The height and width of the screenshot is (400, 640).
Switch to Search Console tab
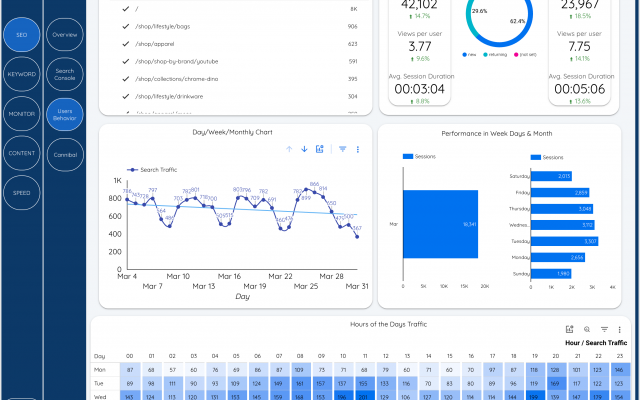(x=65, y=75)
